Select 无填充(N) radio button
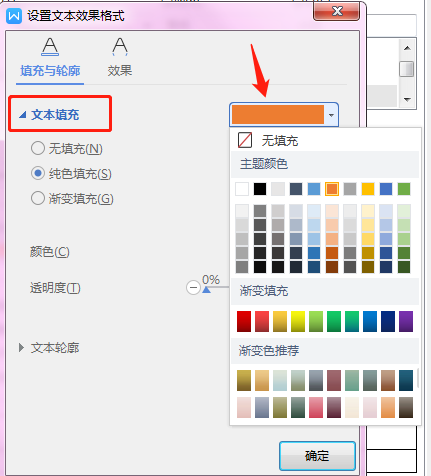431x476 pixels. pyautogui.click(x=38, y=148)
